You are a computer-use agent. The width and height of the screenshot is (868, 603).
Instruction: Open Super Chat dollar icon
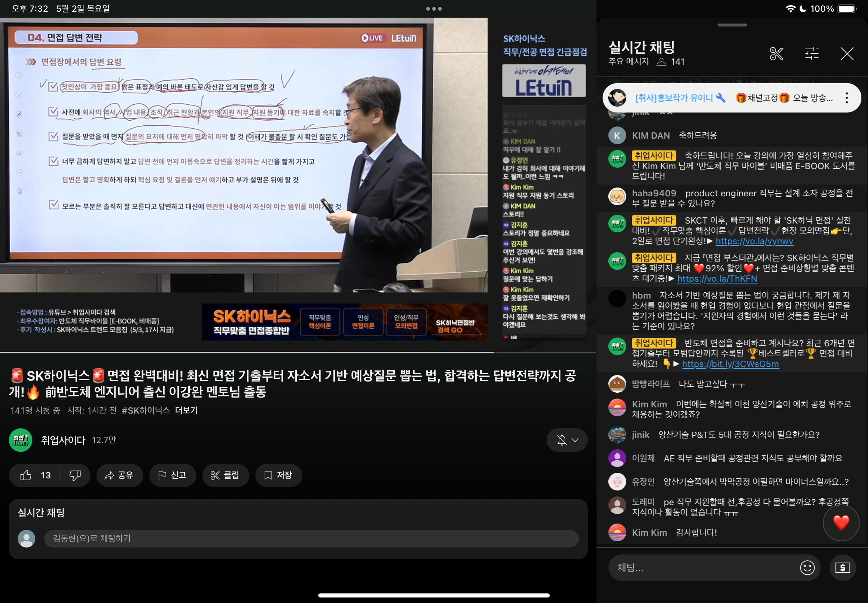842,567
